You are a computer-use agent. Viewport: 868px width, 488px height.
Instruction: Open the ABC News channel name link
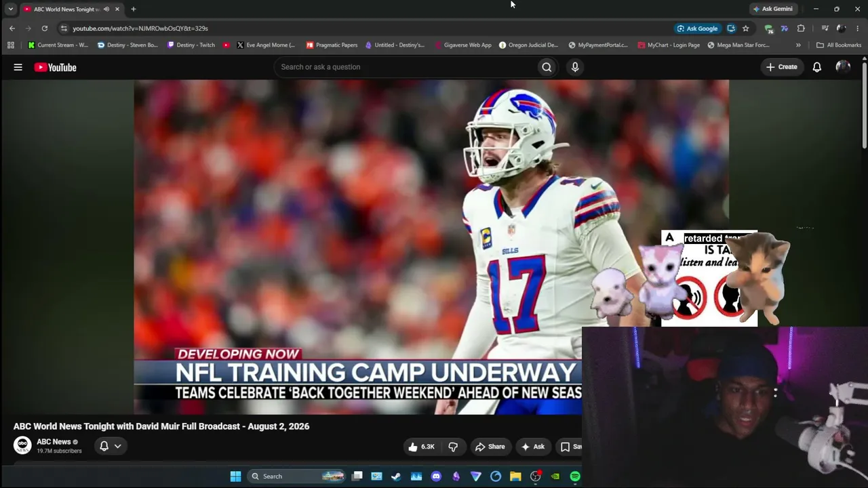click(x=54, y=442)
